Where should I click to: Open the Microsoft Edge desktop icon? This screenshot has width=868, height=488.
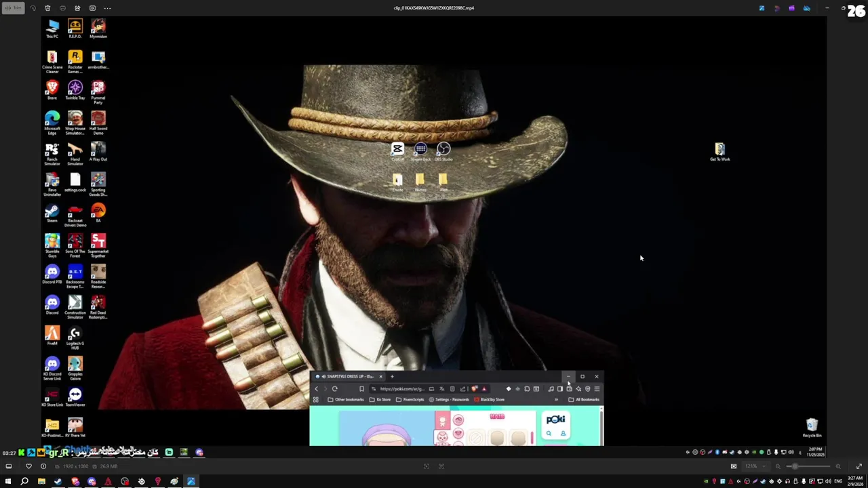click(52, 123)
